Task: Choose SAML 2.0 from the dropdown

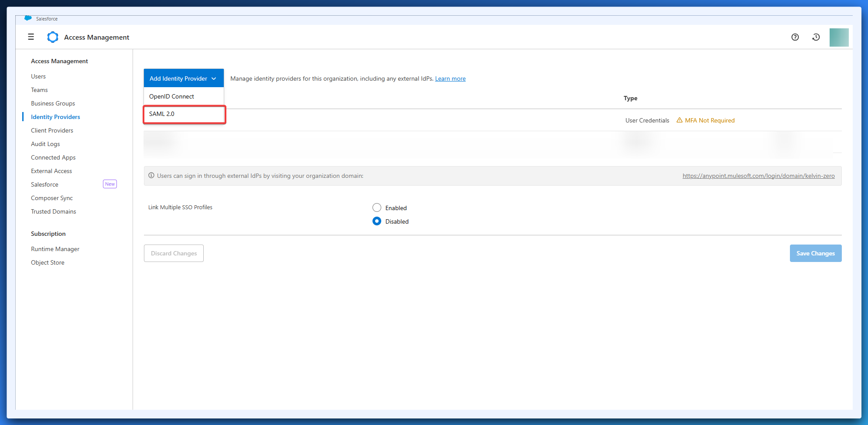Action: (x=162, y=114)
